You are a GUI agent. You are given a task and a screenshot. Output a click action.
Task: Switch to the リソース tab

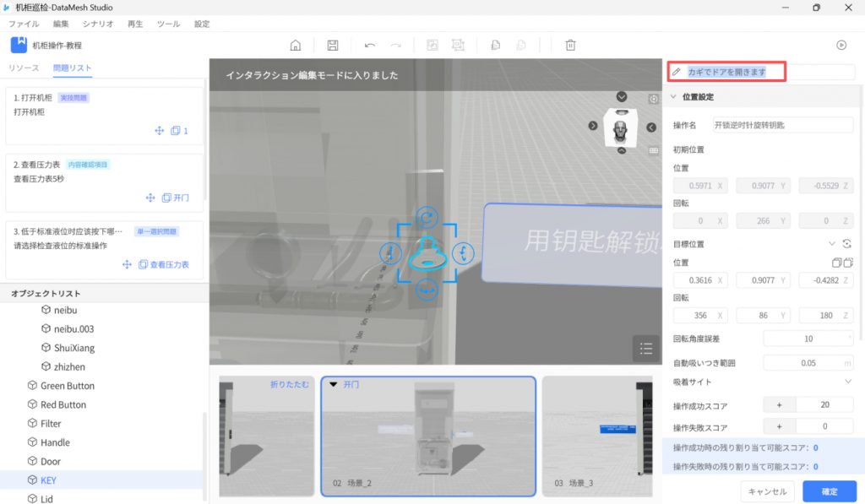(24, 68)
